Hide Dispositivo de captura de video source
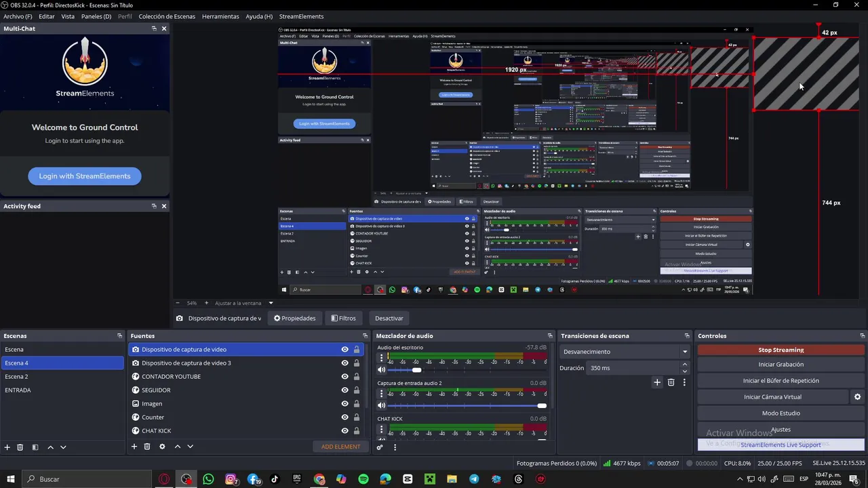868x488 pixels. [344, 350]
